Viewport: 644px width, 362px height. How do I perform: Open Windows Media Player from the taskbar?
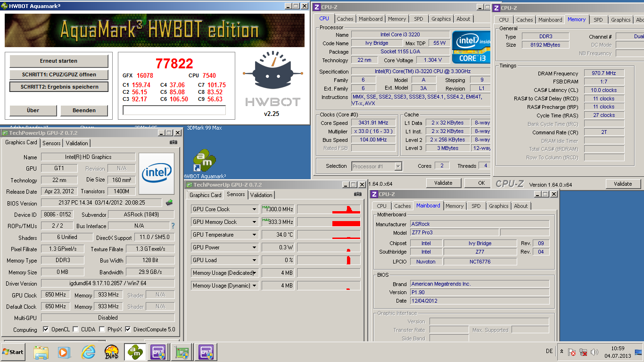(x=64, y=352)
